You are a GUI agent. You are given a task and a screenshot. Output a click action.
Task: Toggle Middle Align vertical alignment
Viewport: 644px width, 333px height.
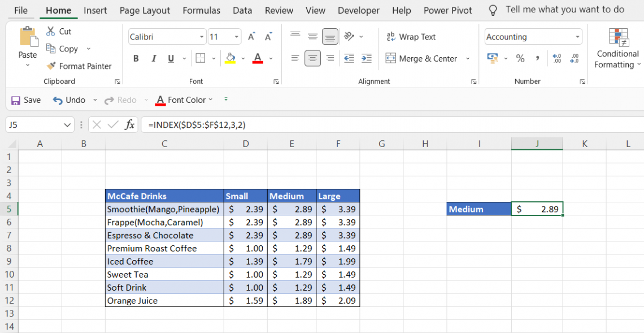click(312, 36)
